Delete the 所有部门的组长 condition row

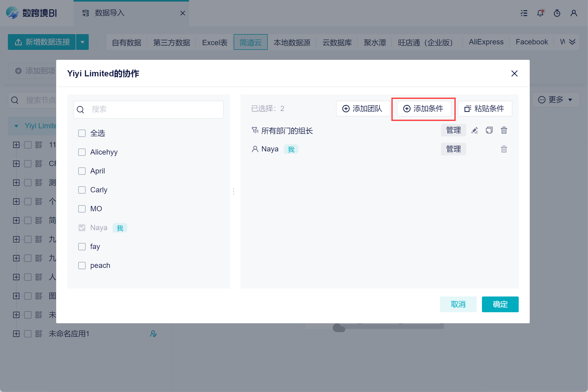click(x=504, y=130)
